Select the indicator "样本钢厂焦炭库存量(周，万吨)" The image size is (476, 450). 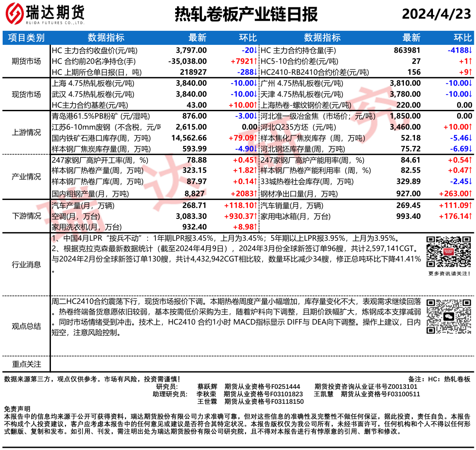101,149
